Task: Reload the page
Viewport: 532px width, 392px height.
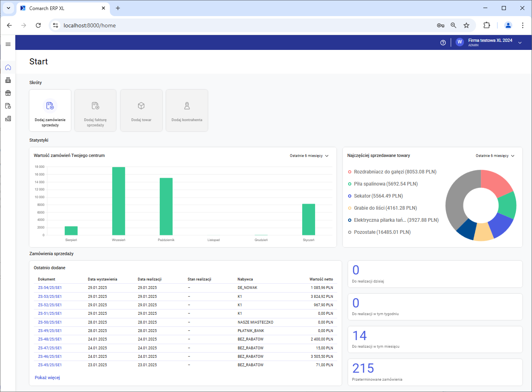Action: pyautogui.click(x=38, y=25)
